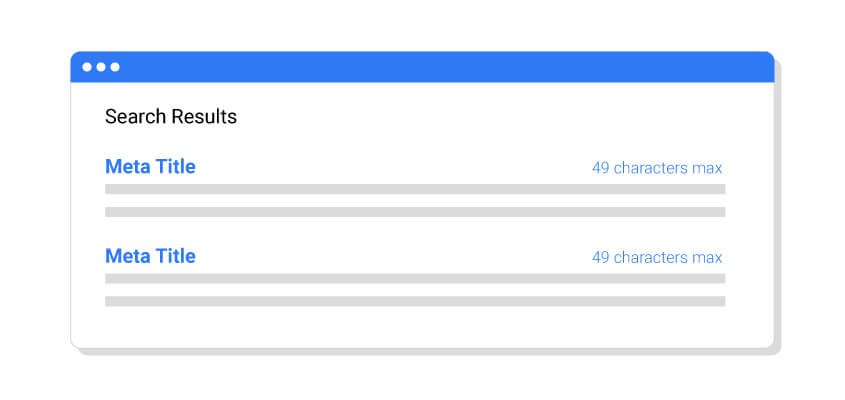Screen dimensions: 845x400
Task: Click the left white dot in title bar
Action: (x=87, y=67)
